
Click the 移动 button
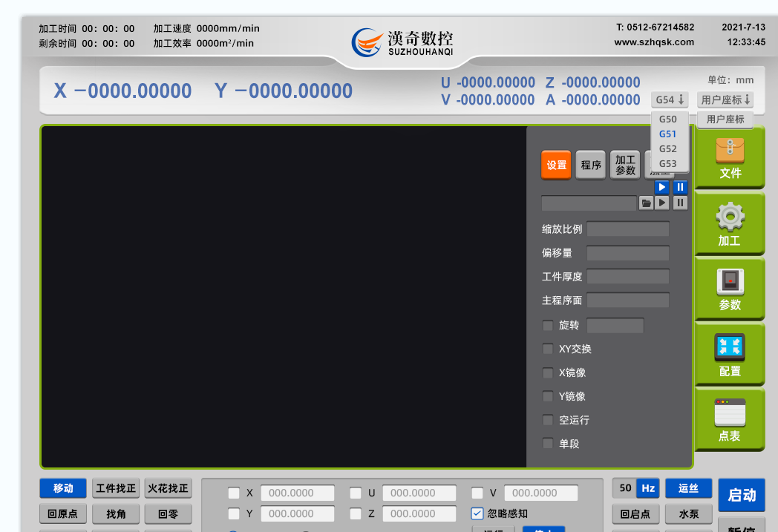(x=63, y=488)
